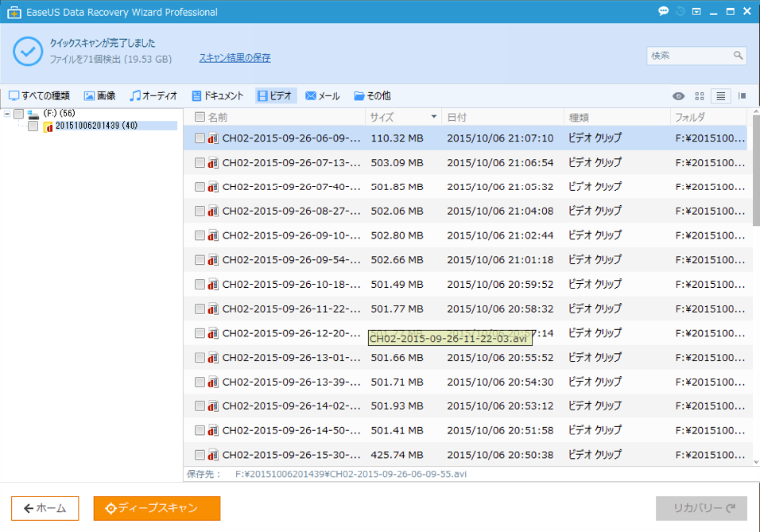Check the select-all box beside 名前
The width and height of the screenshot is (760, 532).
point(200,117)
